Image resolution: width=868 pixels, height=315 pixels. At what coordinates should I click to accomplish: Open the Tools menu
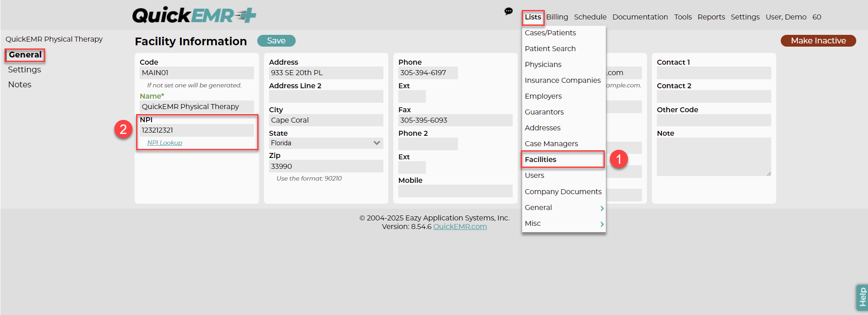click(x=683, y=17)
